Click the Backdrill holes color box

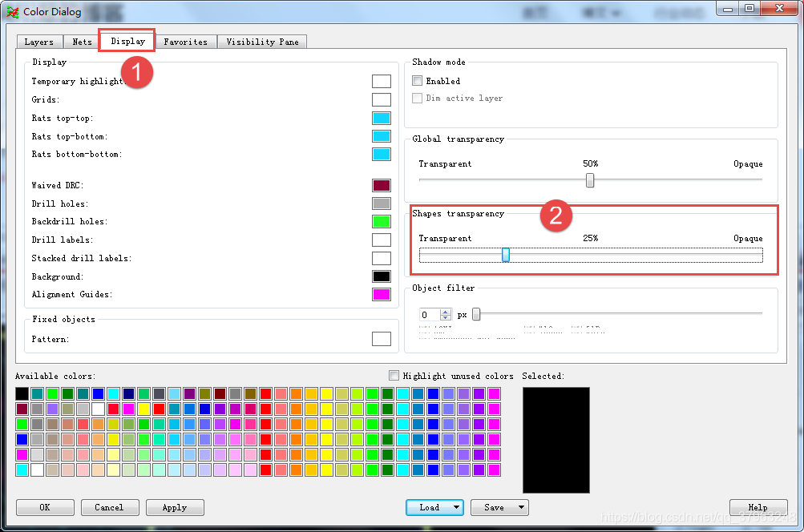pos(381,221)
